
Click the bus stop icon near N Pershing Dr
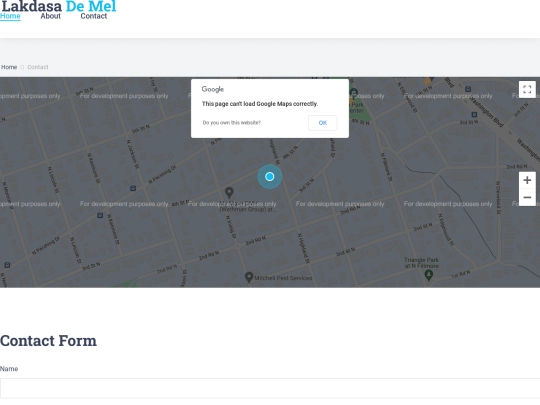133,188
